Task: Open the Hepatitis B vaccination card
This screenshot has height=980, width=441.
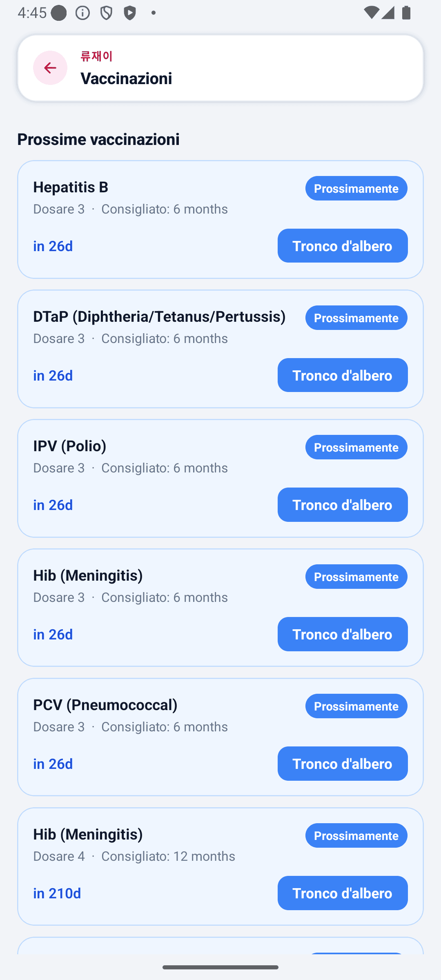Action: coord(220,219)
